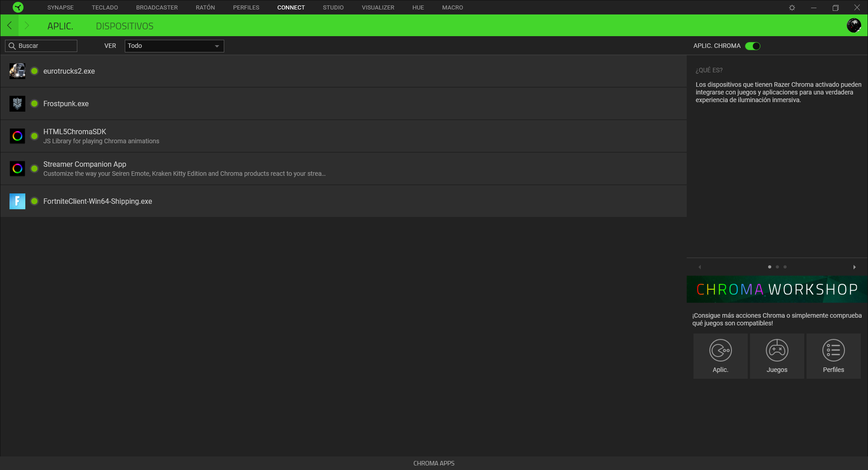
Task: Go back with the left arrow
Action: pyautogui.click(x=9, y=26)
